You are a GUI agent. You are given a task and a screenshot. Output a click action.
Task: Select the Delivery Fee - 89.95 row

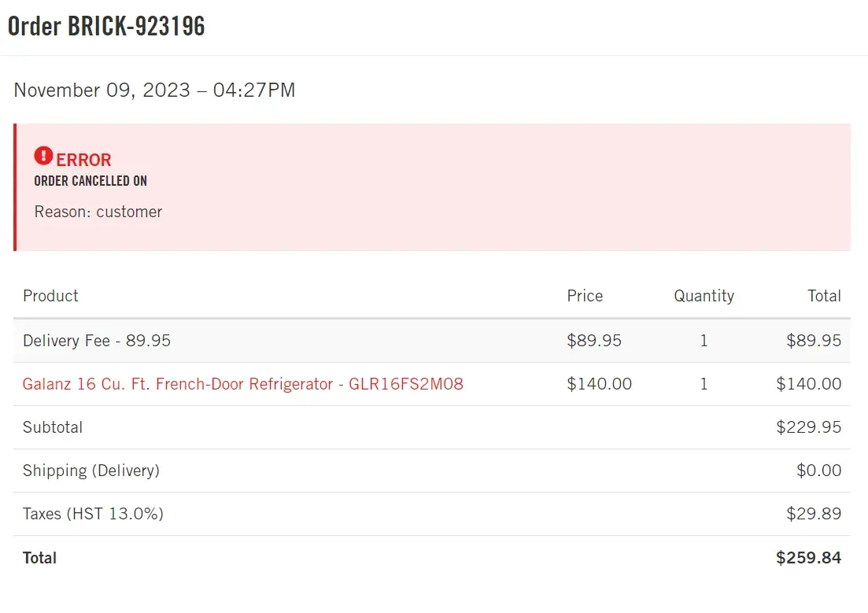97,341
